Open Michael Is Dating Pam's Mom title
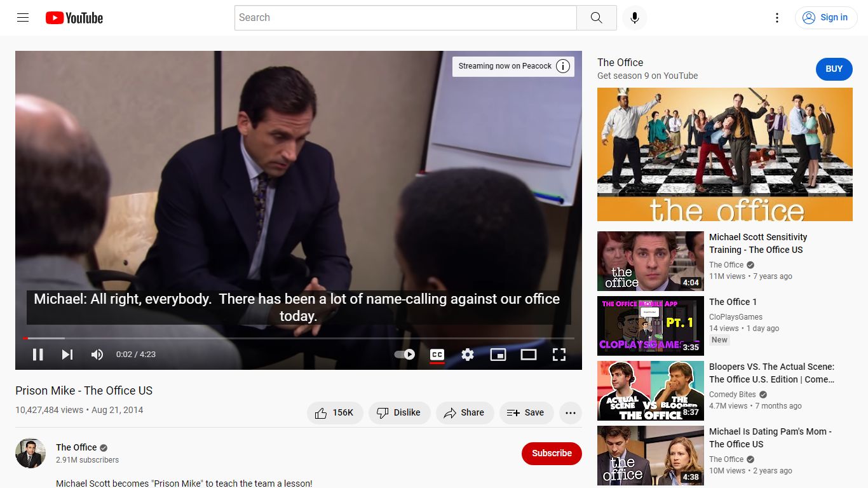The image size is (868, 488). (770, 438)
